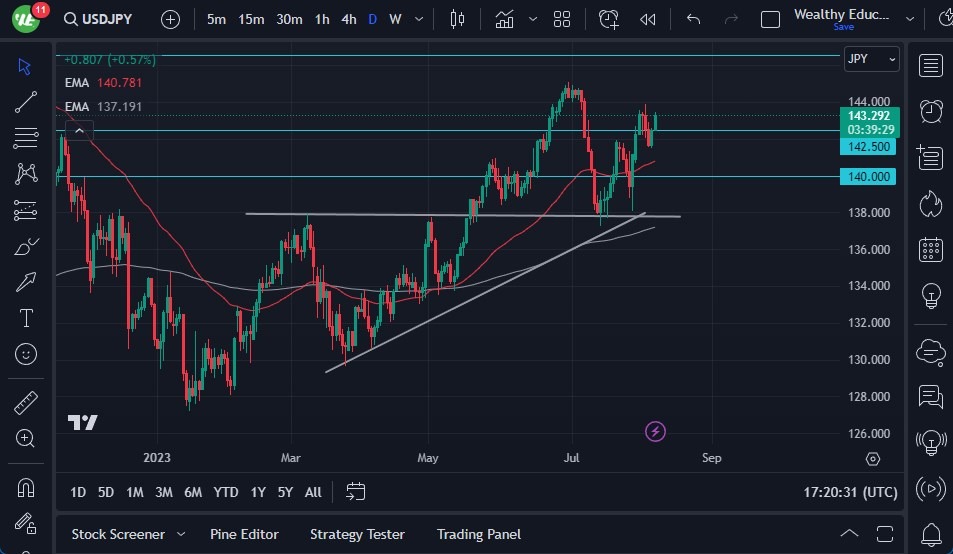The height and width of the screenshot is (554, 953).
Task: Add a symbol to compare
Action: click(x=170, y=19)
